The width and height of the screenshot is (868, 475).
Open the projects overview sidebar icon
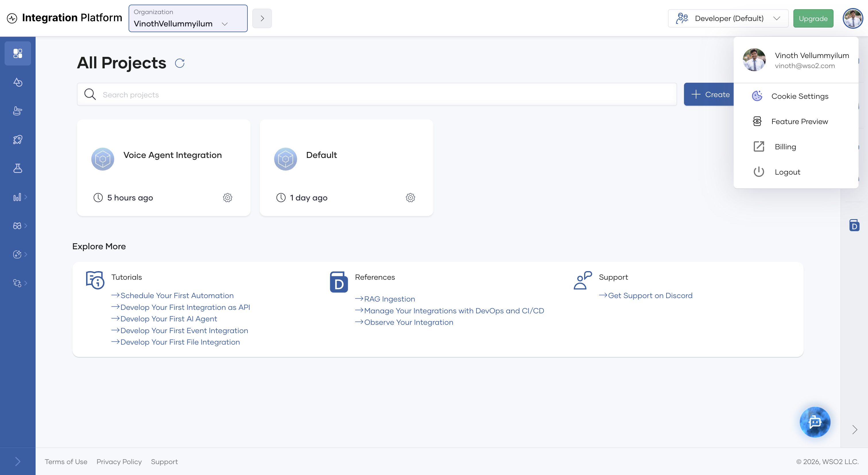(x=18, y=53)
